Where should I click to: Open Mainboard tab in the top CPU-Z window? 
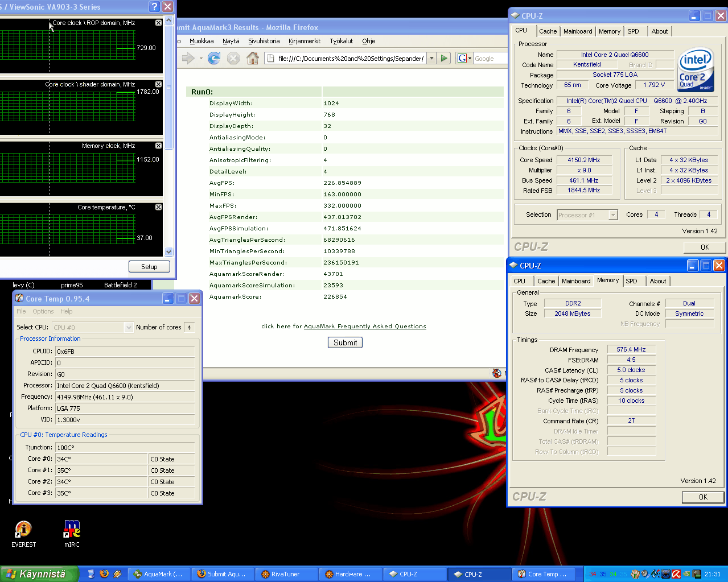(x=578, y=31)
